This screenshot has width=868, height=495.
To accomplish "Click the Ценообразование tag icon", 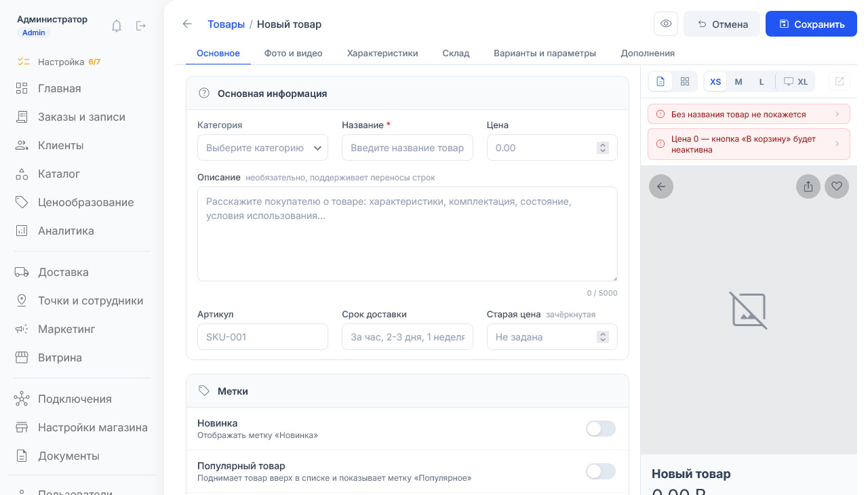I will (22, 202).
